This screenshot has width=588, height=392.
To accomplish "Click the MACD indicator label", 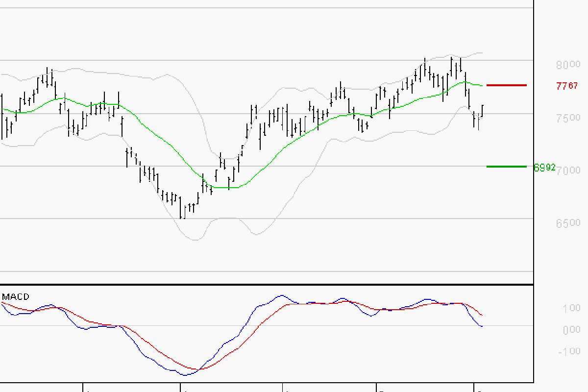I will [16, 296].
